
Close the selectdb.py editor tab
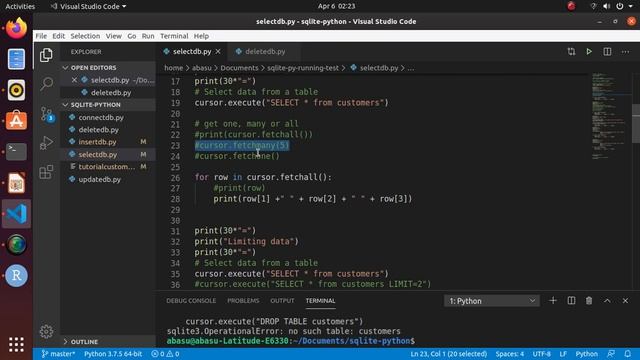218,51
